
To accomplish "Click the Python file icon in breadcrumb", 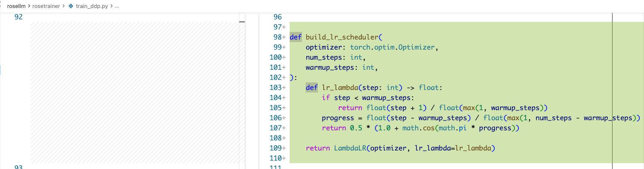I will 71,6.
